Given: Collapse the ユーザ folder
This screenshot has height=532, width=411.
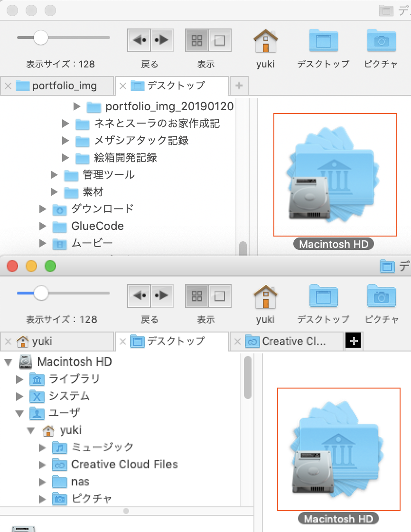Looking at the screenshot, I should (19, 413).
